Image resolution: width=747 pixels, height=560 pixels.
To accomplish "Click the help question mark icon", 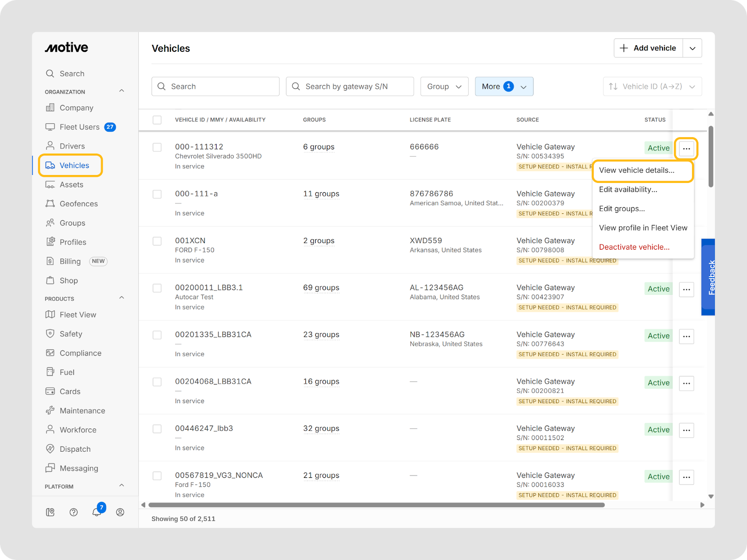I will click(x=73, y=512).
